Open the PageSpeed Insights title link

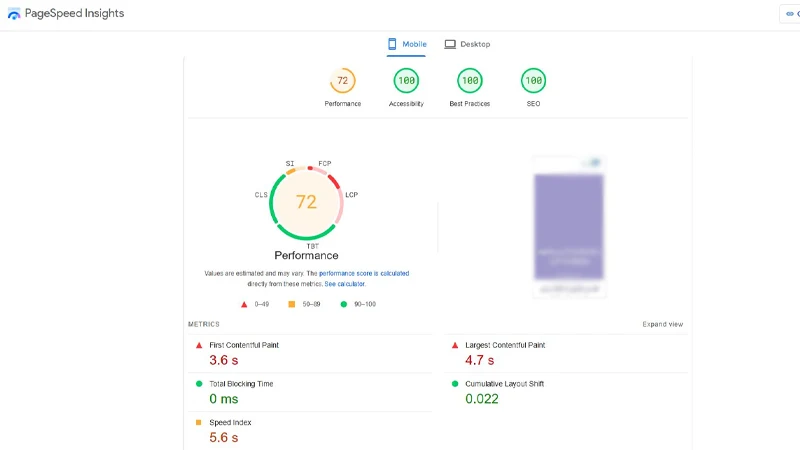[74, 13]
